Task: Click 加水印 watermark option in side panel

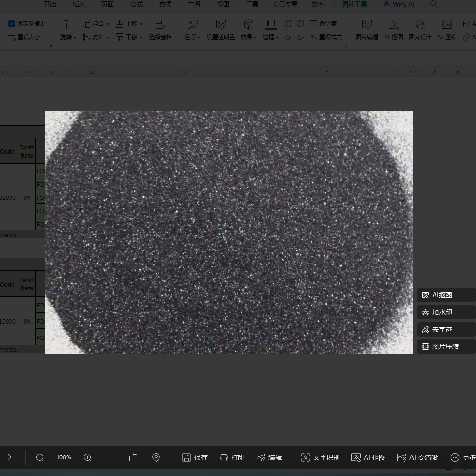Action: [441, 313]
